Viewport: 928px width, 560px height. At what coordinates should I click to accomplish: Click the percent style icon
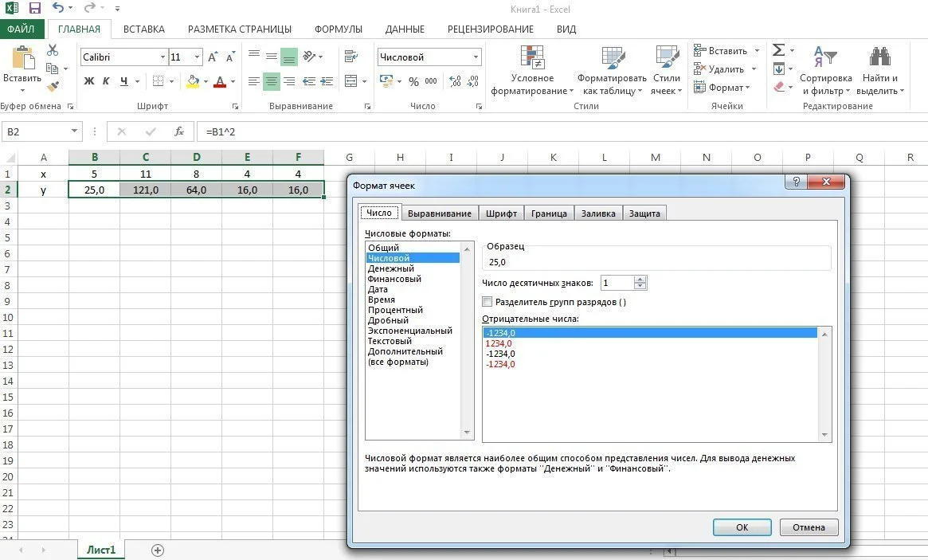[413, 81]
